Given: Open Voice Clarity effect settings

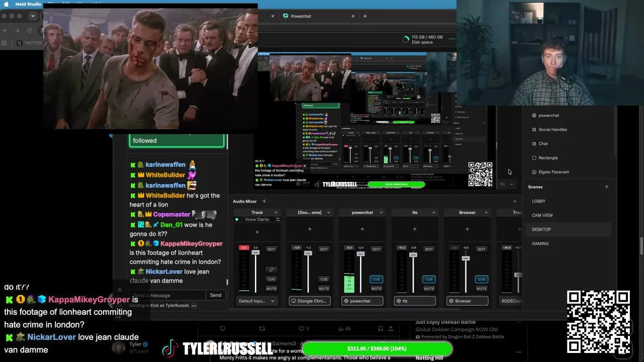Looking at the screenshot, I should point(277,220).
